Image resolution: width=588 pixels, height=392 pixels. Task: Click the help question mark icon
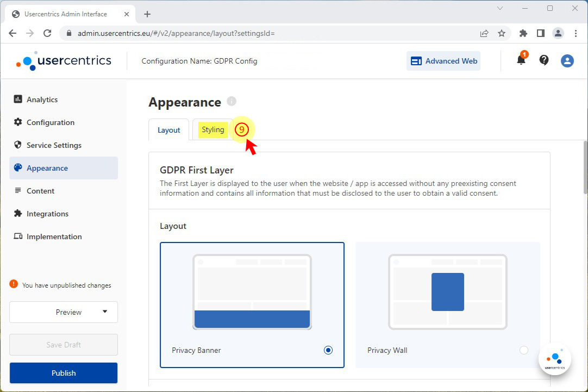(544, 60)
